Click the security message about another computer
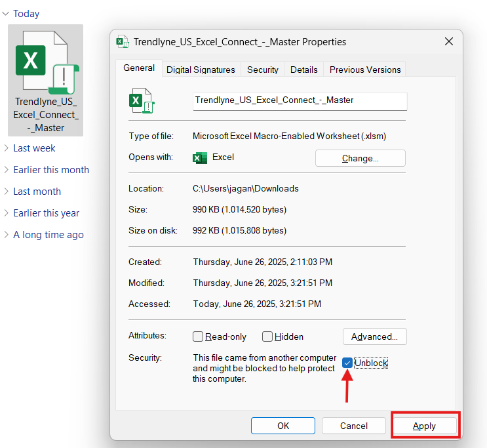 coord(264,368)
